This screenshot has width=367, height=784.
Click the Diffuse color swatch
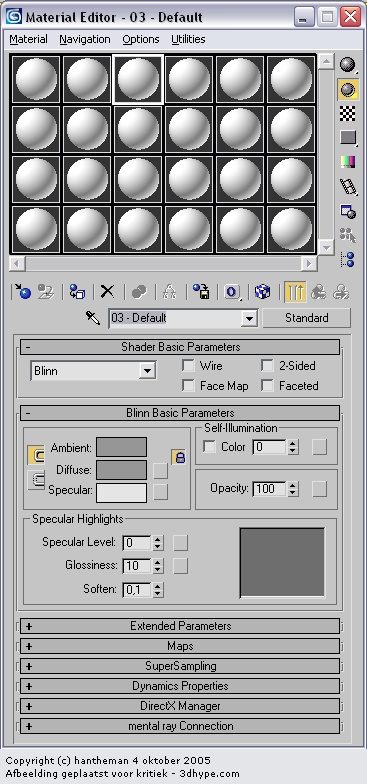(x=122, y=470)
